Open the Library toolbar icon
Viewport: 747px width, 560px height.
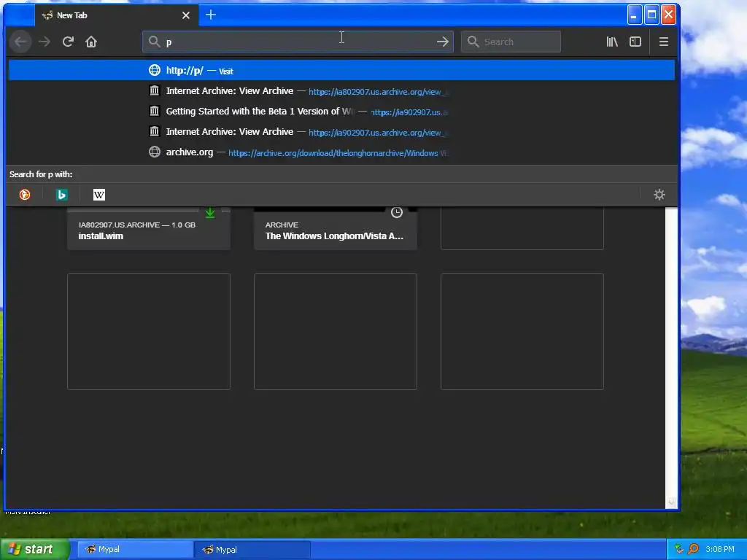(612, 42)
